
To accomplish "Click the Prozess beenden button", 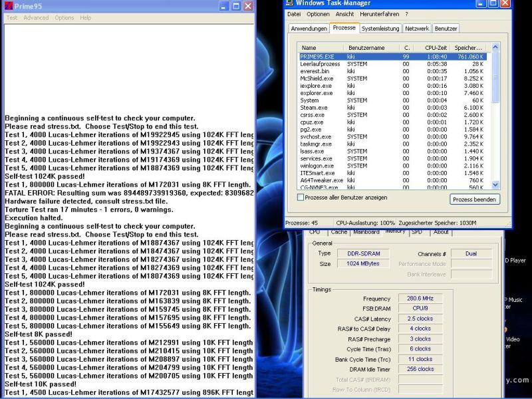I will 474,199.
